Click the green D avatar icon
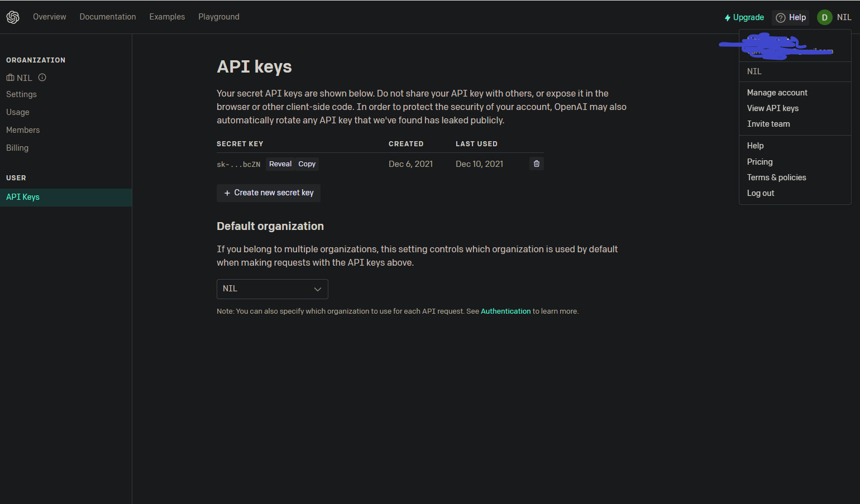 (x=824, y=17)
